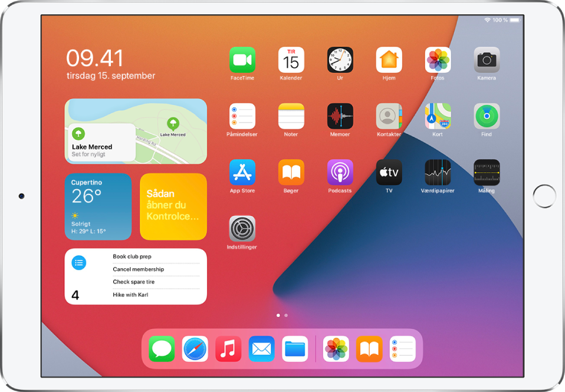Tap the Lake Merced Set for nyligt card
The image size is (565, 392).
[101, 143]
